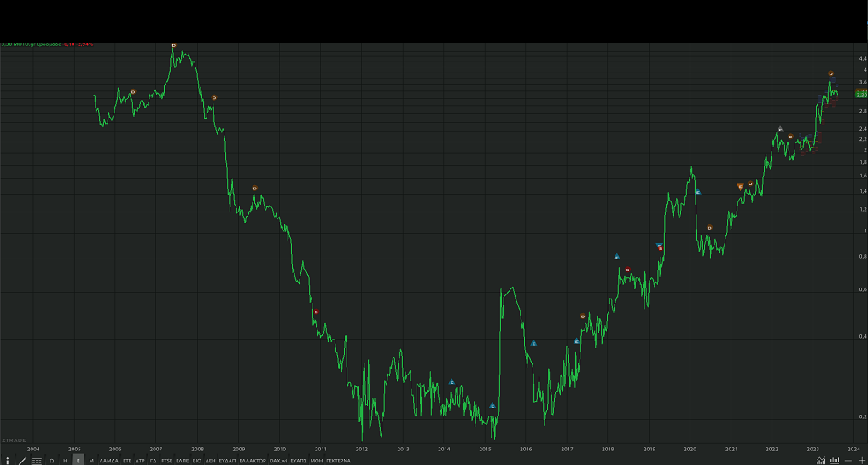Open the ΕΥΑΠΣ ticker shortcut
Viewport: 868px width, 465px height.
click(x=299, y=461)
